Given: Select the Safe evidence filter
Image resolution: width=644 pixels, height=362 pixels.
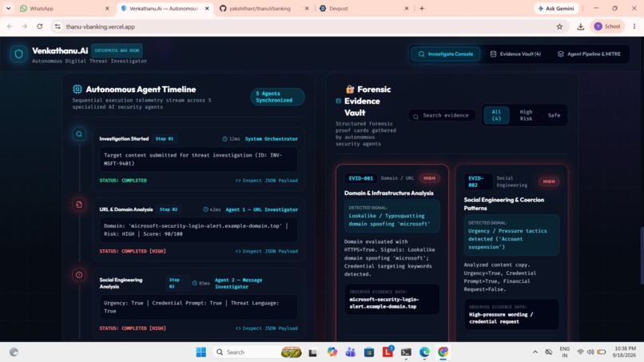Looking at the screenshot, I should [554, 115].
